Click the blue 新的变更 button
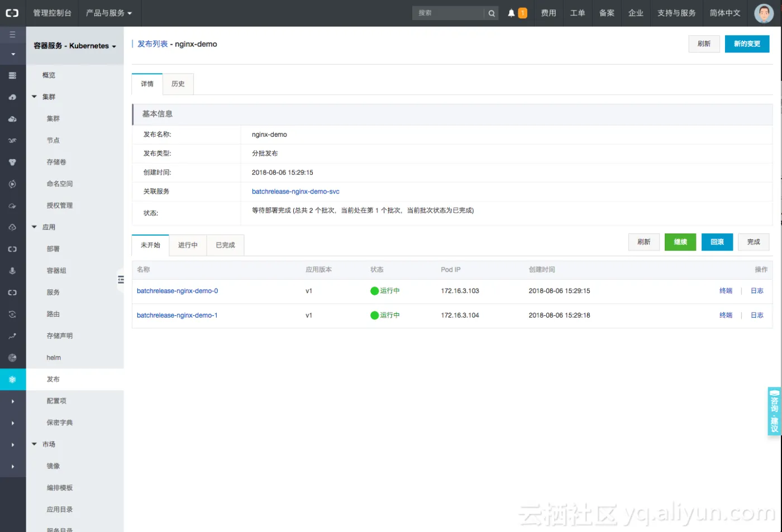The image size is (782, 532). (x=747, y=44)
